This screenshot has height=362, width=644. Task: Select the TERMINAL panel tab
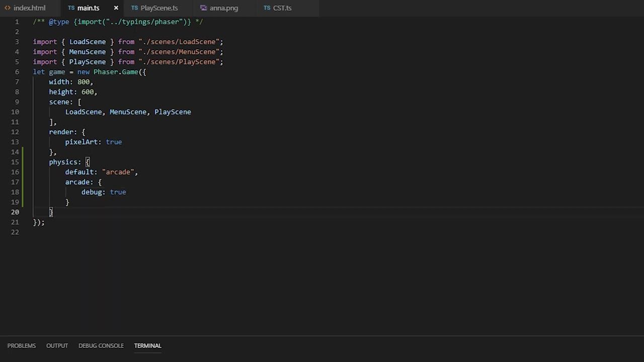pyautogui.click(x=147, y=346)
